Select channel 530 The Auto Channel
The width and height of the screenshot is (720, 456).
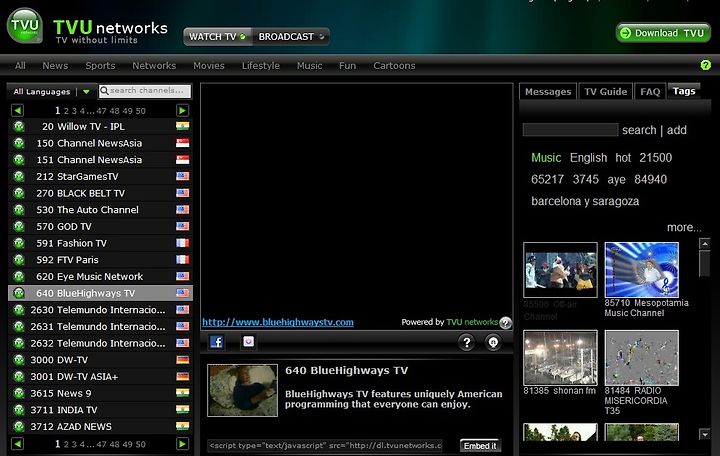[101, 210]
